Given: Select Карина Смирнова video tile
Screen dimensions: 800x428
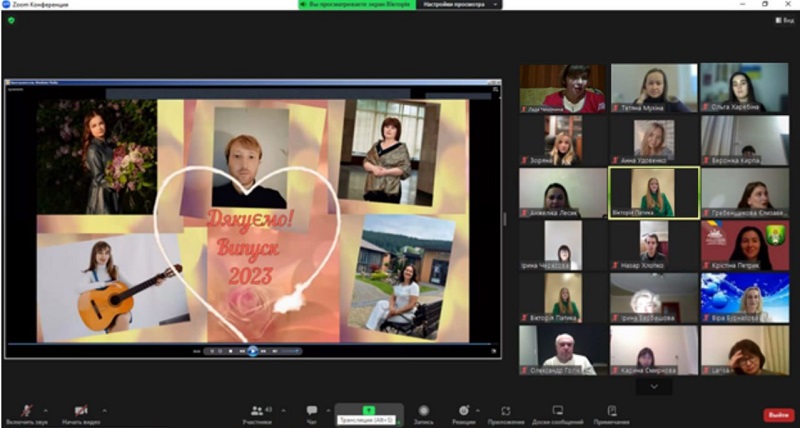Looking at the screenshot, I should coord(654,350).
